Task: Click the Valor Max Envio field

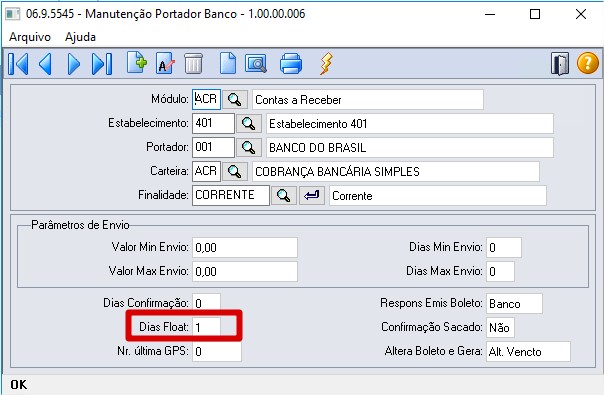Action: click(245, 271)
